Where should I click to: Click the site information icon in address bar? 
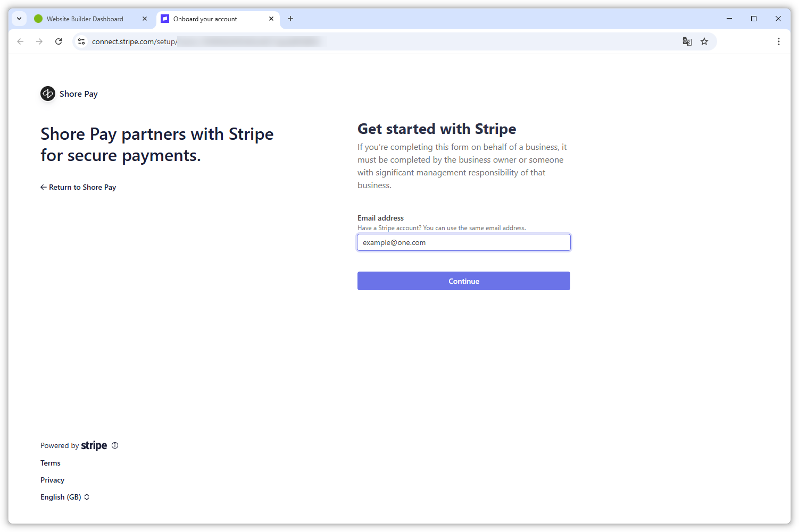[81, 41]
